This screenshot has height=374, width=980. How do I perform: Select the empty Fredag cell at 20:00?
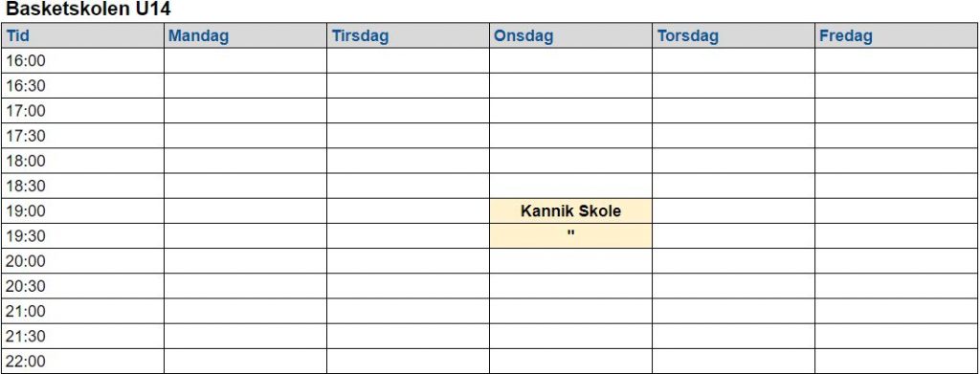pos(897,261)
